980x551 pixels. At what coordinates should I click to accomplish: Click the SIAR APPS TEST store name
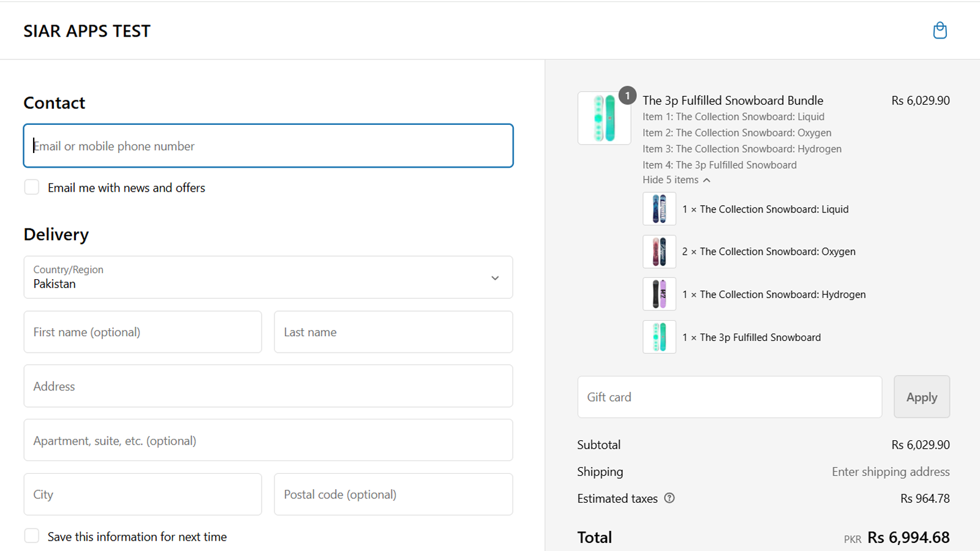(x=86, y=31)
